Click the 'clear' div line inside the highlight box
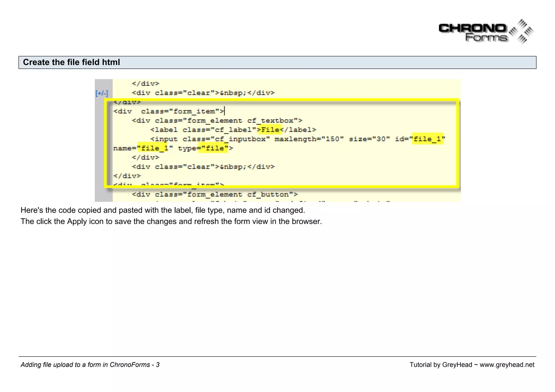Screen dimensions: 555x392 click(x=203, y=167)
